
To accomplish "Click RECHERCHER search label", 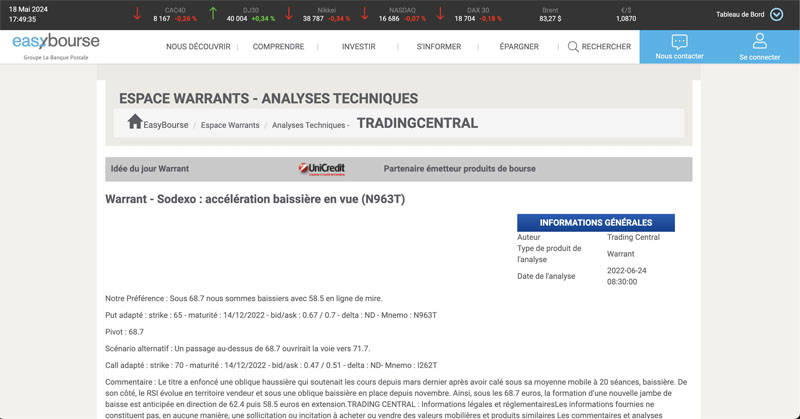I will click(606, 46).
